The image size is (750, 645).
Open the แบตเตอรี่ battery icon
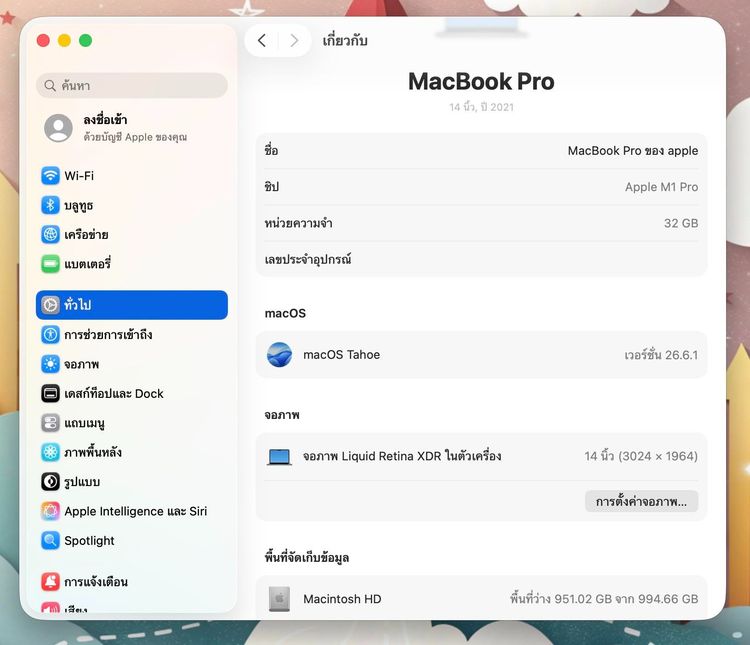[x=50, y=264]
